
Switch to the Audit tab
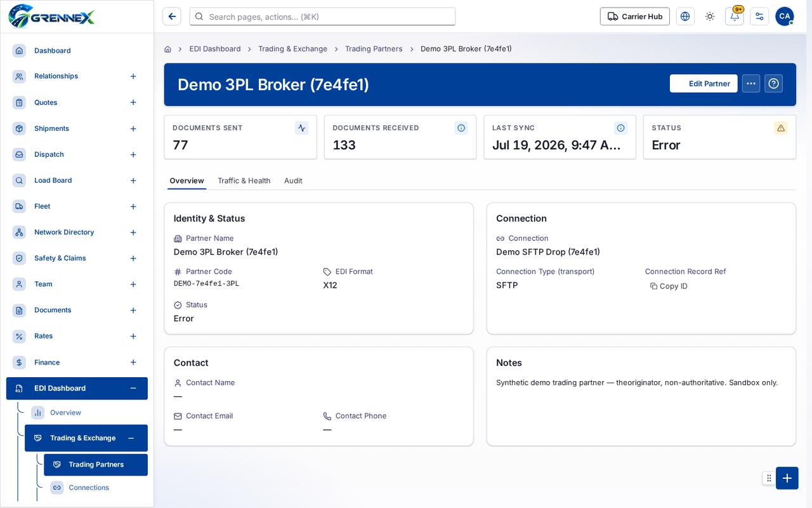[x=293, y=181]
